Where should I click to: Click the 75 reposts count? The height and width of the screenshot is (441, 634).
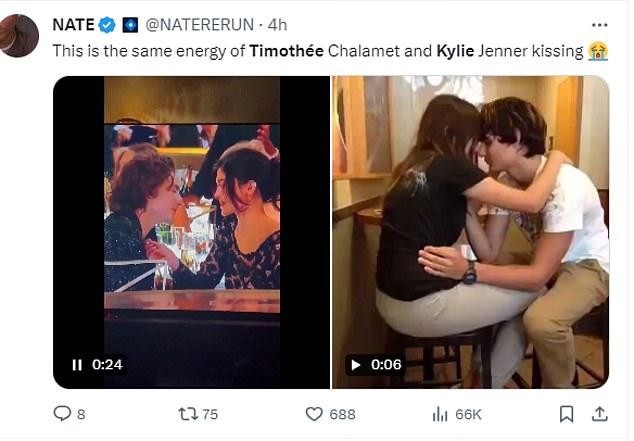(x=209, y=413)
